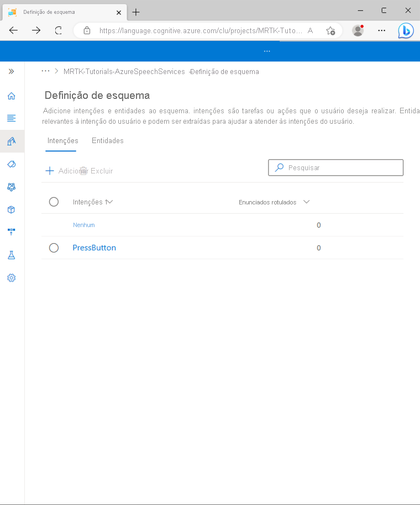
Task: Open the flask test icon in sidebar
Action: click(11, 255)
